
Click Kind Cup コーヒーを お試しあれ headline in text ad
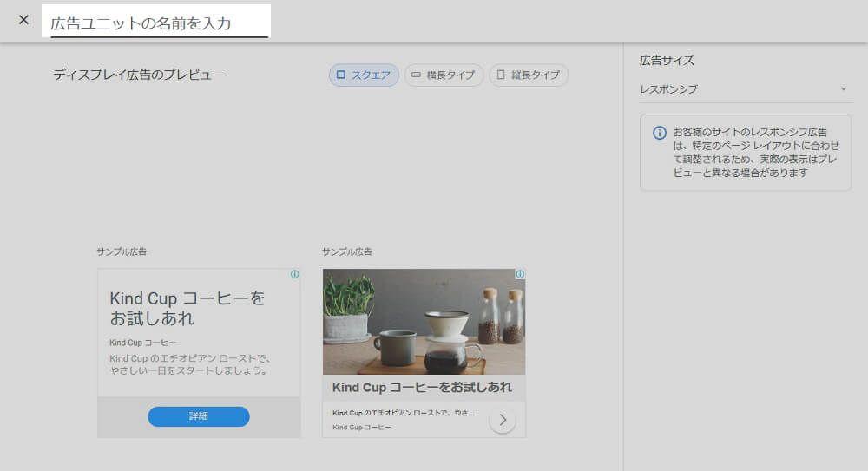[187, 308]
